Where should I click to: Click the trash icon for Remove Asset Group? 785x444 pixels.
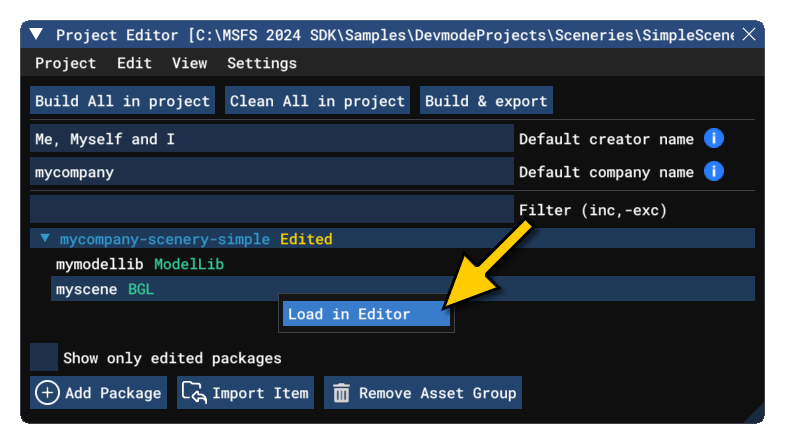pos(341,393)
